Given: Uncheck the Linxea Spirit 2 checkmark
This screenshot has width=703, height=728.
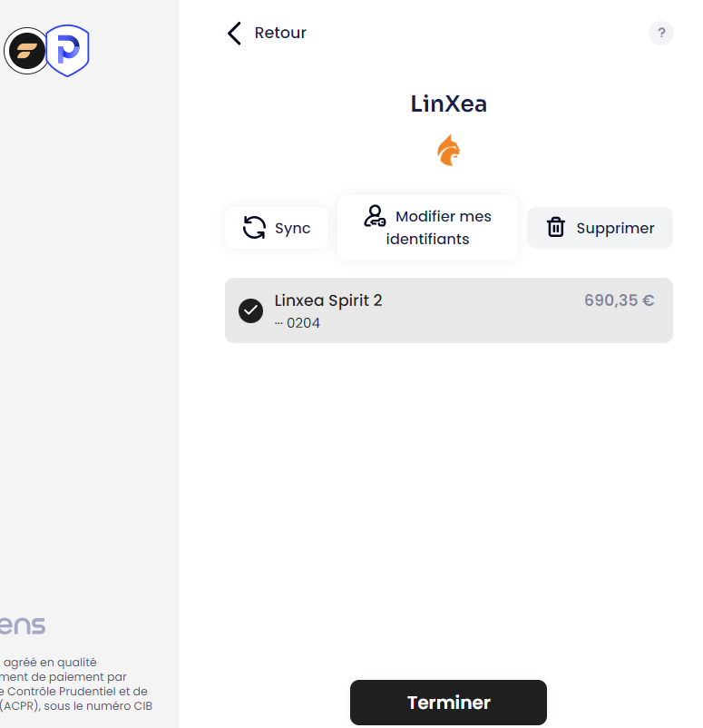Looking at the screenshot, I should point(250,310).
